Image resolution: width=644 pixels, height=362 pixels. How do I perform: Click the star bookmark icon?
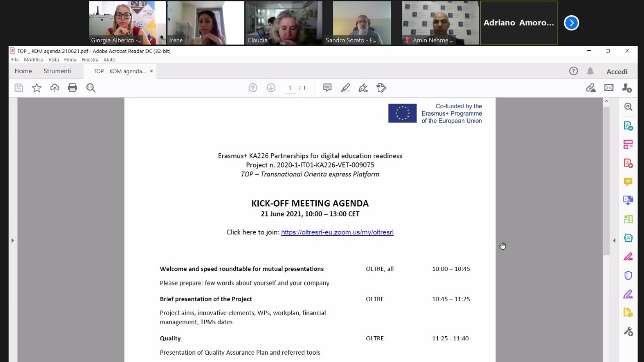click(x=37, y=88)
